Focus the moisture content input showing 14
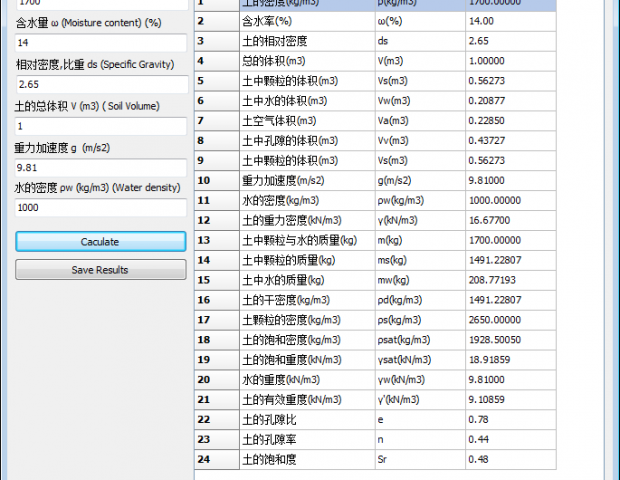The height and width of the screenshot is (480, 620). pos(100,43)
